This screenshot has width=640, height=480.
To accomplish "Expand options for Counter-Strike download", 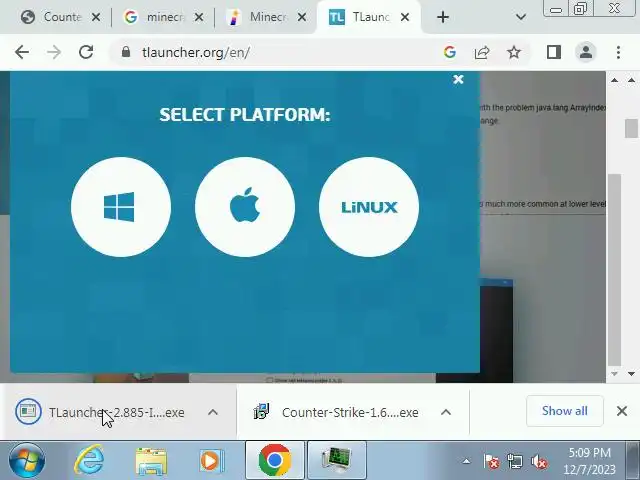I will pos(446,412).
